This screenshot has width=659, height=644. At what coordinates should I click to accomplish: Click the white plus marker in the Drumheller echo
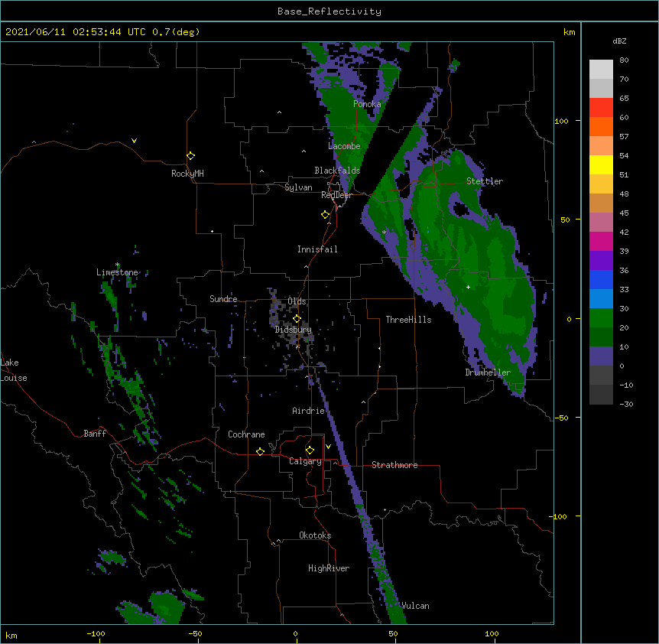(468, 287)
